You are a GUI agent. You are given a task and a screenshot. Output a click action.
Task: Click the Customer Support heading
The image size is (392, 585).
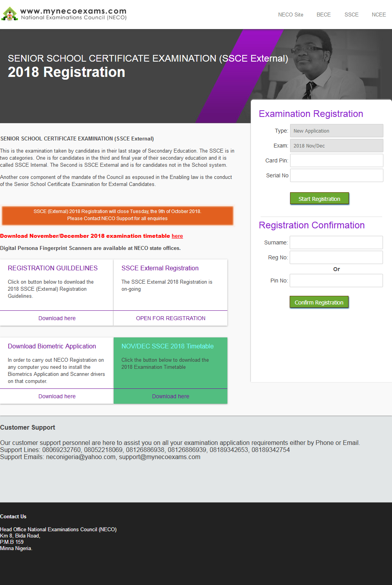(27, 427)
